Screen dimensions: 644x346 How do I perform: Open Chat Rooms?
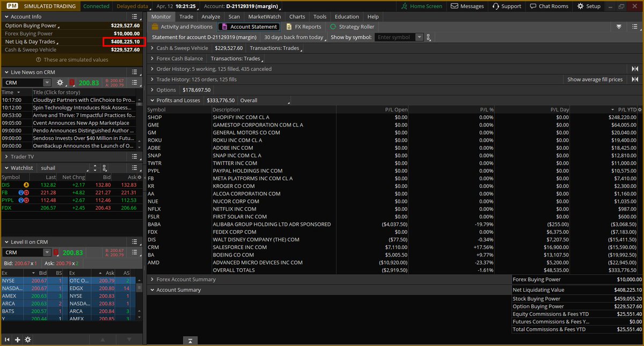coord(548,6)
